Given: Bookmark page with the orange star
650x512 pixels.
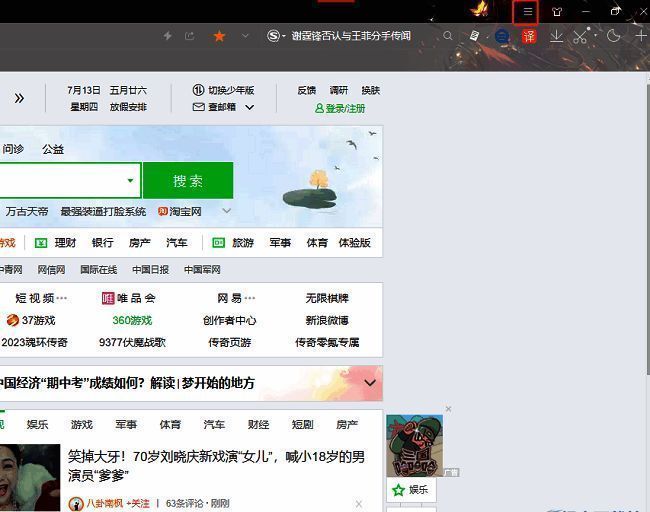Looking at the screenshot, I should click(219, 36).
